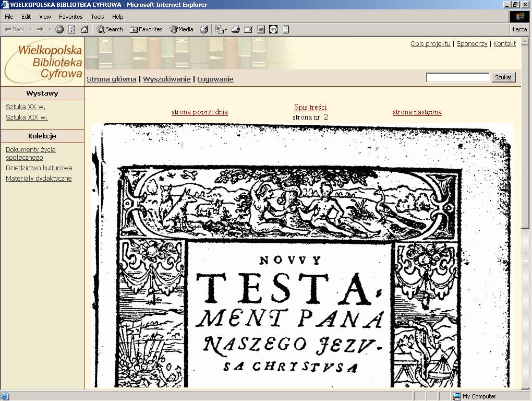Open the History icon in toolbar
Screen dimensions: 532x401
point(204,30)
